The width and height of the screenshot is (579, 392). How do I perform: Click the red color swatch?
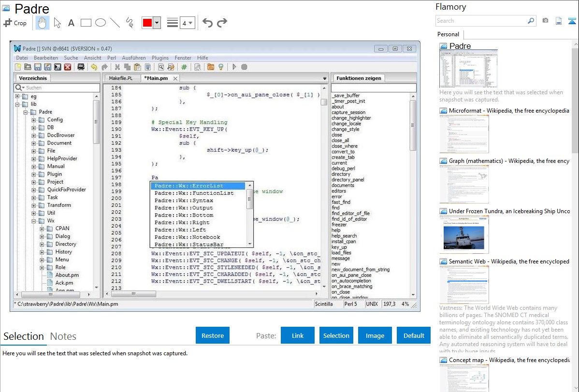(x=147, y=23)
